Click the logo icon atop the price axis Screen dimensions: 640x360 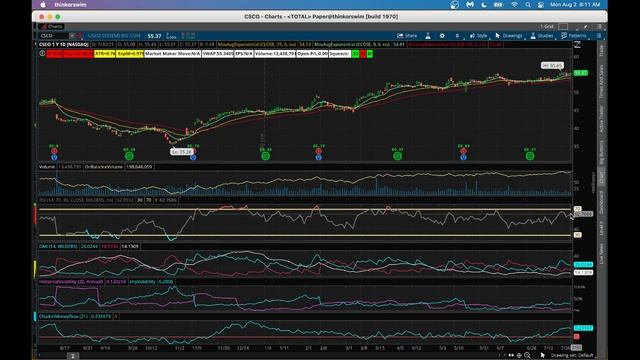(x=577, y=44)
